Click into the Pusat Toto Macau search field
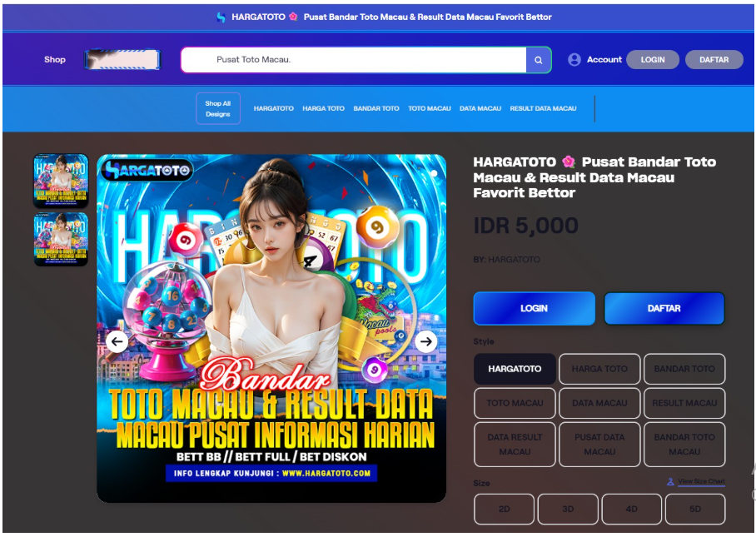Image resolution: width=756 pixels, height=537 pixels. click(353, 60)
